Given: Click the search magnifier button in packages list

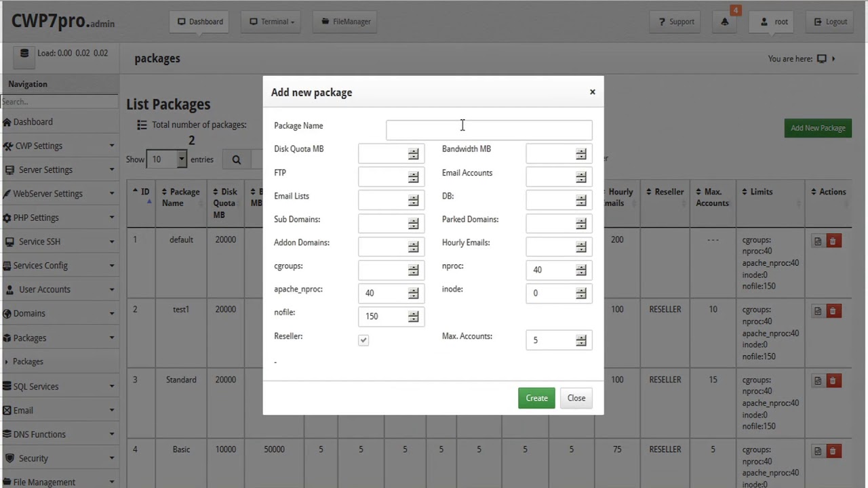Looking at the screenshot, I should click(x=236, y=160).
